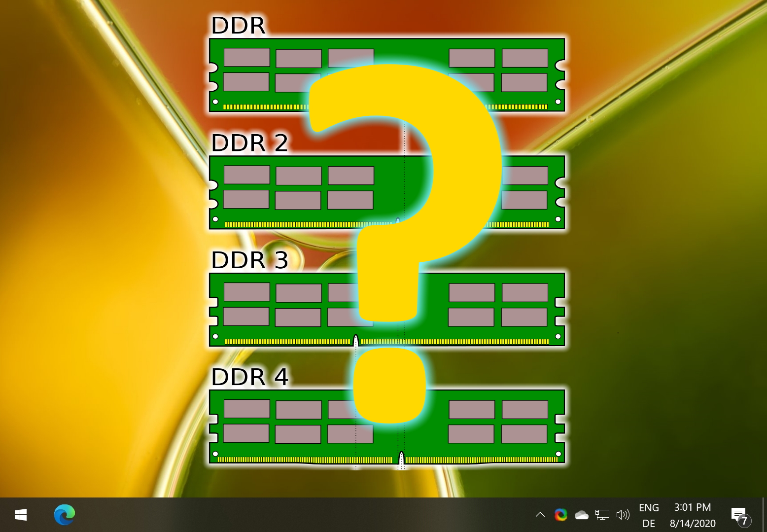Open Action Center showing 7 notifications
Screen dimensions: 767x532
click(738, 515)
